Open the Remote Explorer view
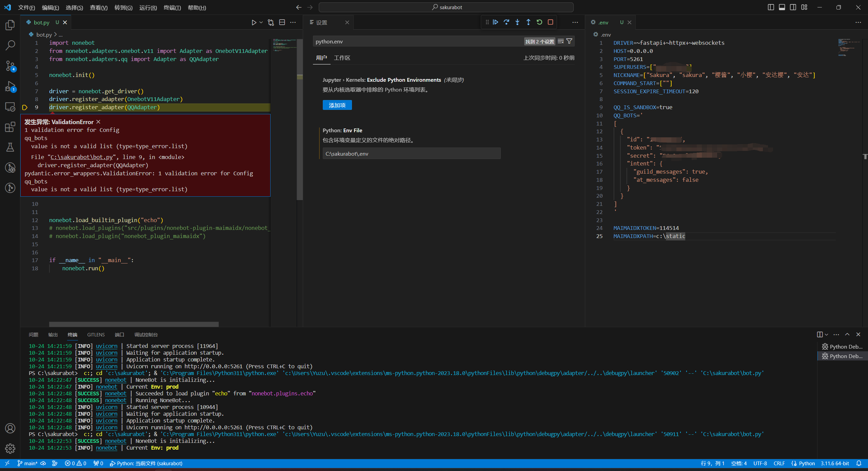Viewport: 868px width, 471px height. [x=10, y=107]
